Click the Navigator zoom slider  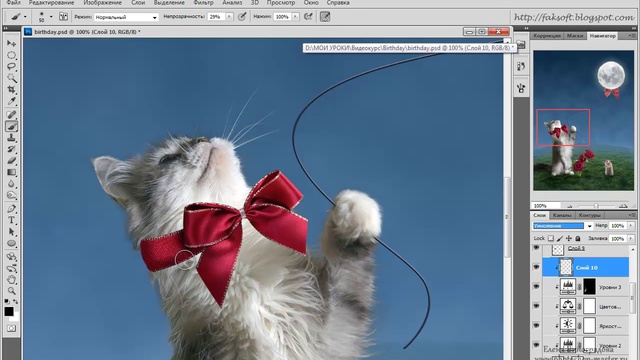pyautogui.click(x=596, y=206)
